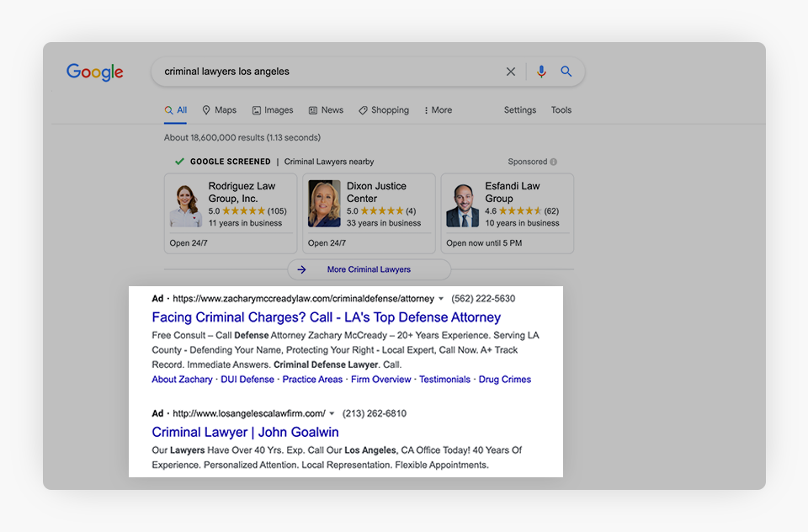The height and width of the screenshot is (532, 808).
Task: Click the Sponsored info icon
Action: coord(553,162)
